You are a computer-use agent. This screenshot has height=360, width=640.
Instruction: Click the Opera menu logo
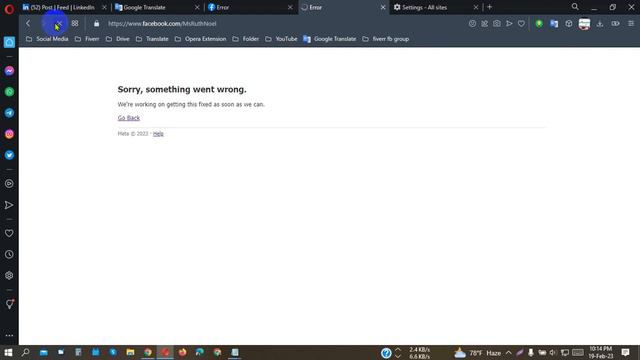pyautogui.click(x=9, y=8)
